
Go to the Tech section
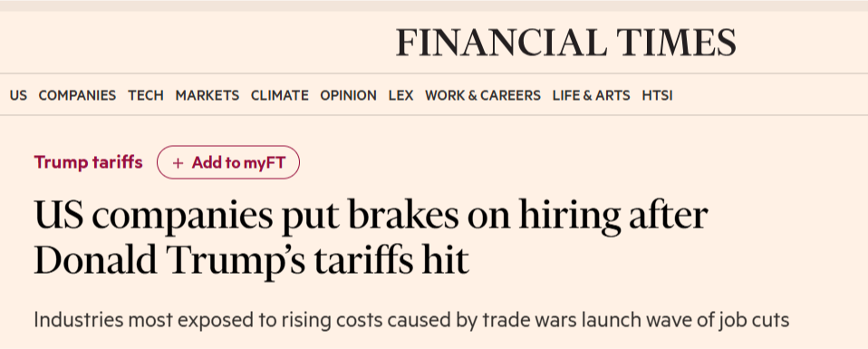pos(146,95)
